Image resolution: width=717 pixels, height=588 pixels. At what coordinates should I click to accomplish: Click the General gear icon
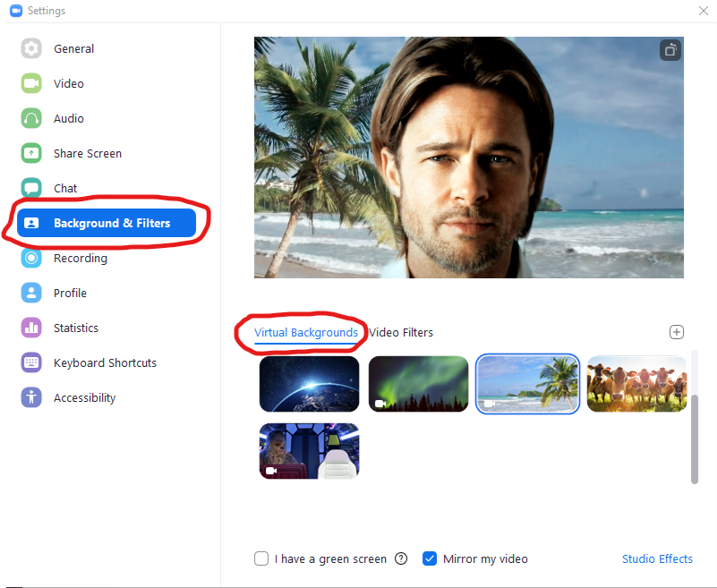[31, 48]
